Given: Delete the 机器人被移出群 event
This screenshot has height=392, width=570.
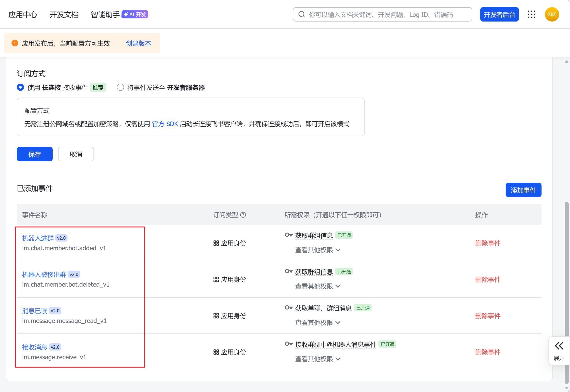Looking at the screenshot, I should (x=487, y=279).
